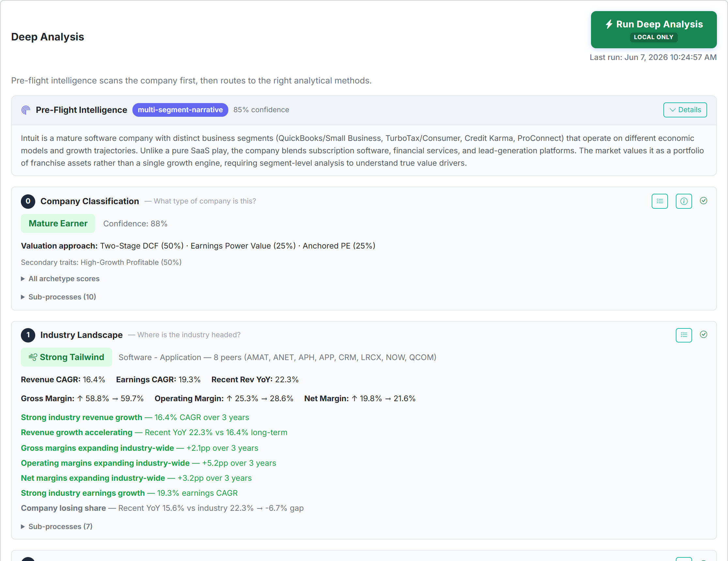The width and height of the screenshot is (728, 561).
Task: Click the 'Last run: Jun 7, 2026' timestamp
Action: point(653,57)
